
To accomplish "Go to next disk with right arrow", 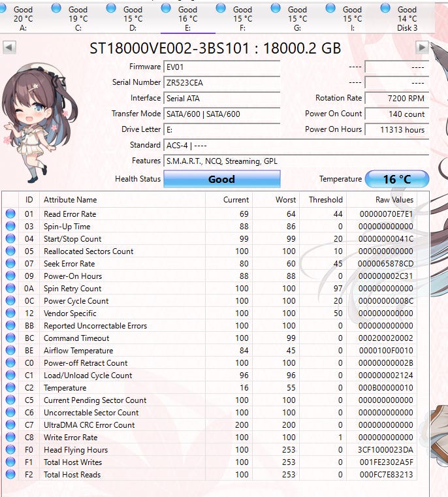I will click(422, 48).
